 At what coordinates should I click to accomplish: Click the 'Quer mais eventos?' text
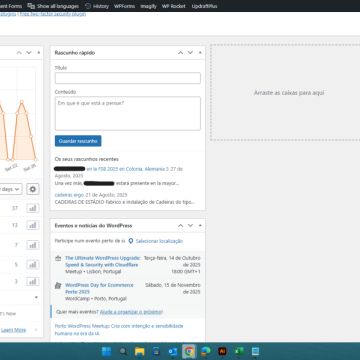[x=77, y=312]
